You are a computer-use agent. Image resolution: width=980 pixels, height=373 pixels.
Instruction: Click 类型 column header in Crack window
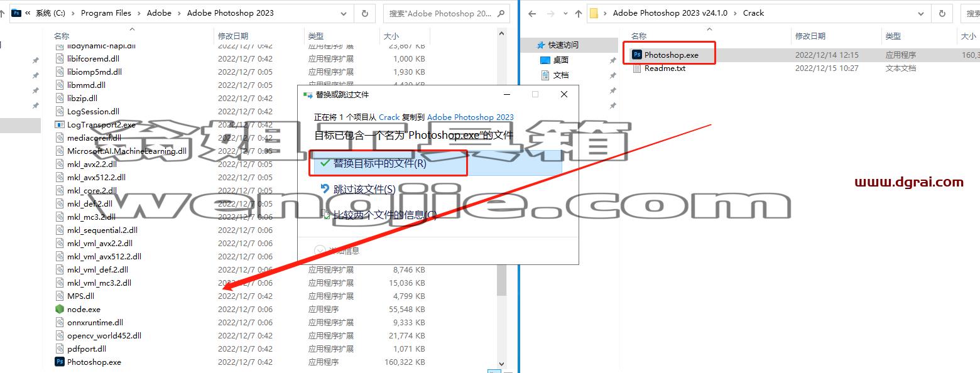[x=893, y=36]
